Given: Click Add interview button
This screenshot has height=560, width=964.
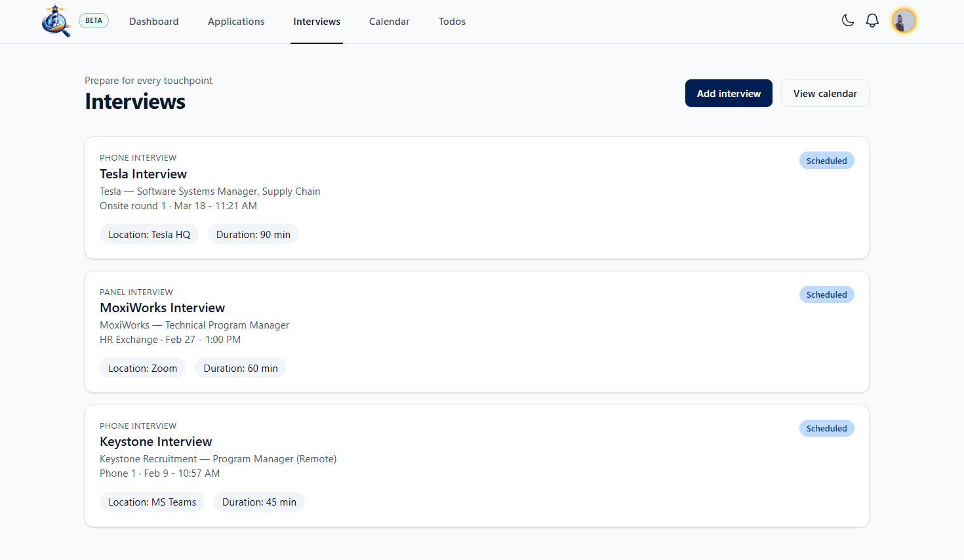Looking at the screenshot, I should click(729, 93).
